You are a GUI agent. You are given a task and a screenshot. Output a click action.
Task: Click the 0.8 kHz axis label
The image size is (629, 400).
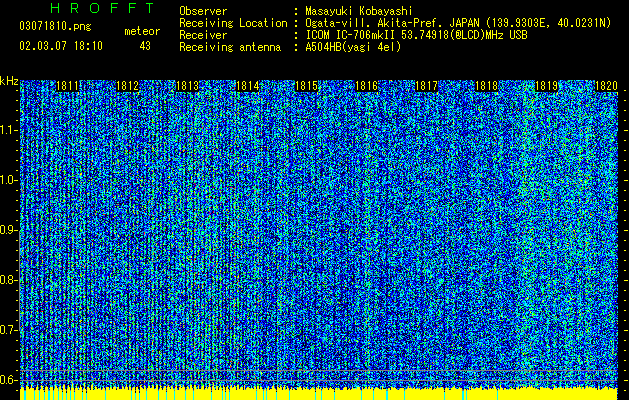click(x=9, y=280)
